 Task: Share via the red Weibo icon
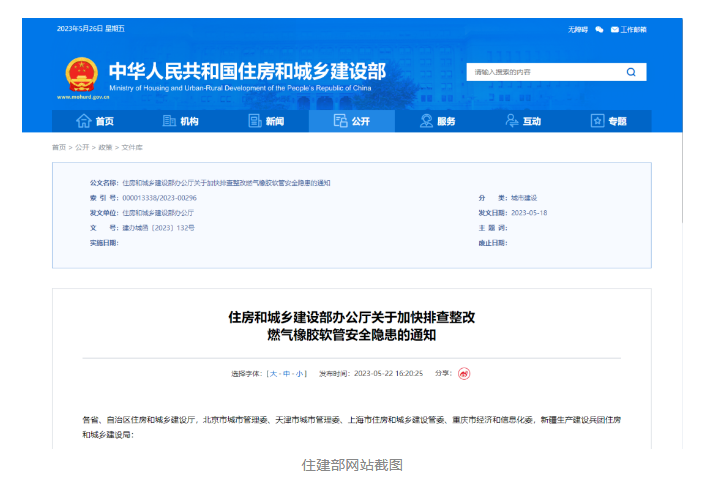464,374
